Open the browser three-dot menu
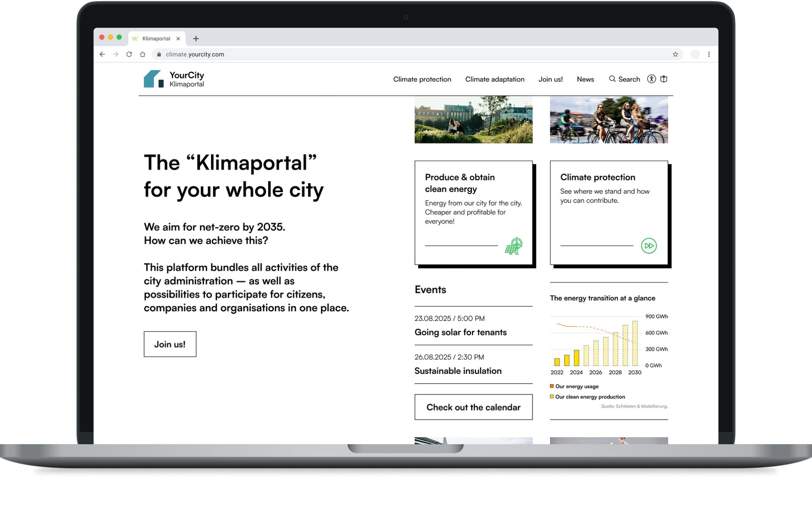Screen dimensions: 812x508 click(x=709, y=54)
